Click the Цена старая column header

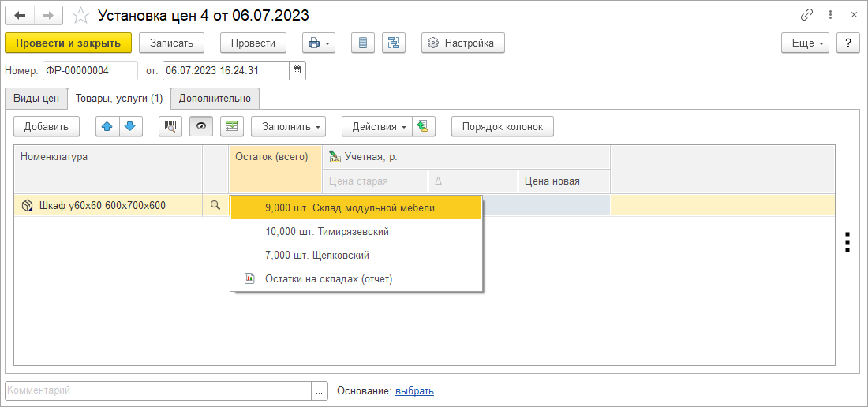coord(375,181)
